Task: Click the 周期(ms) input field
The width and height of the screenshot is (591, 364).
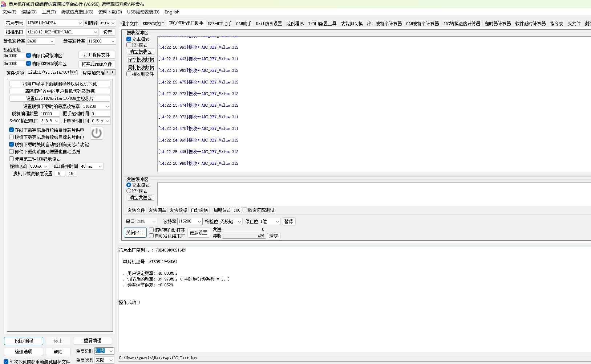Action: tap(237, 210)
